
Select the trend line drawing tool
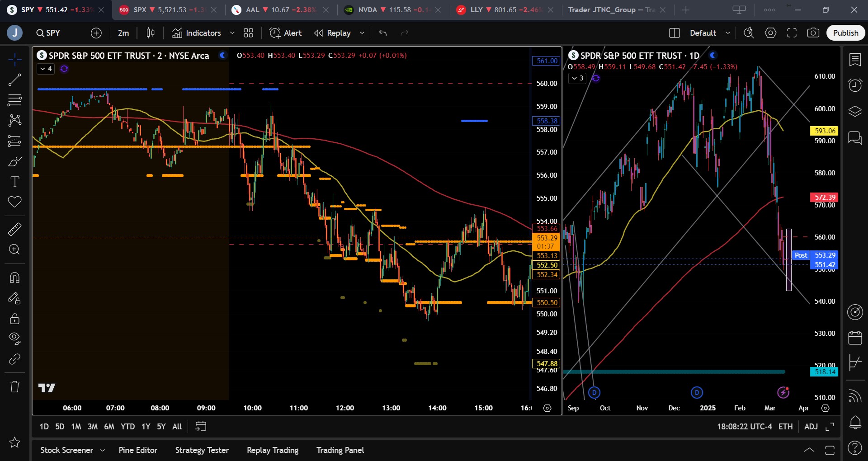tap(15, 80)
